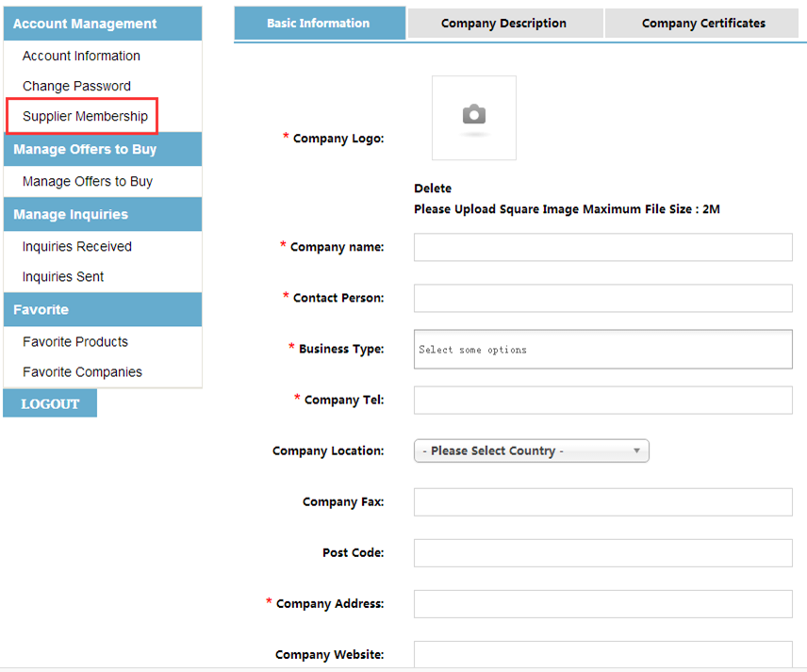
Task: Expand the Please Select Country dropdown
Action: tap(531, 451)
